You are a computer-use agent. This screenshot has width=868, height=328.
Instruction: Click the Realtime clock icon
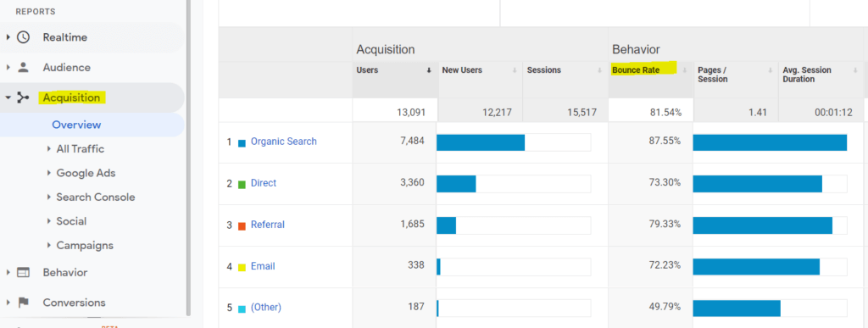23,37
